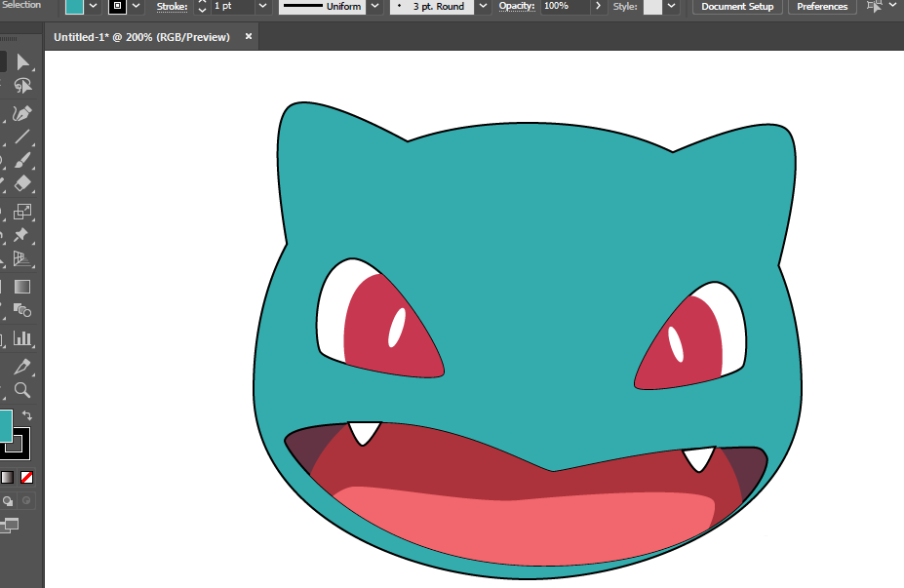Click the black Stroke box in toolbar
The width and height of the screenshot is (904, 588).
(x=23, y=451)
